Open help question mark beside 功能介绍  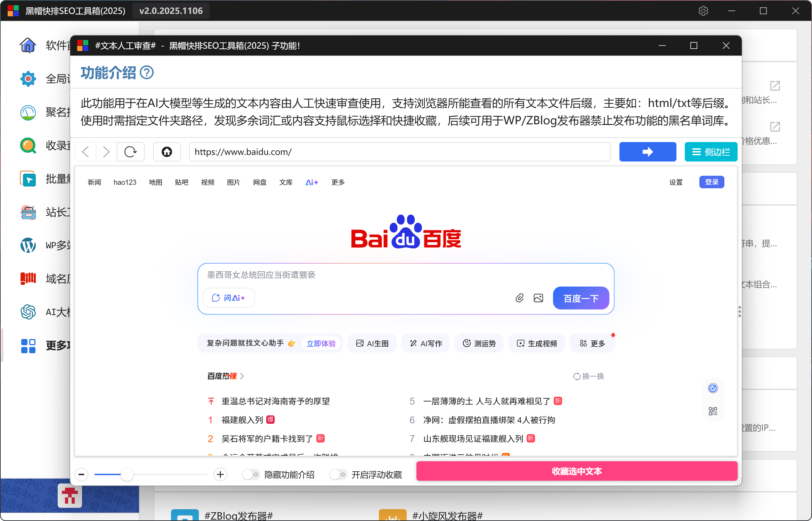tap(147, 73)
